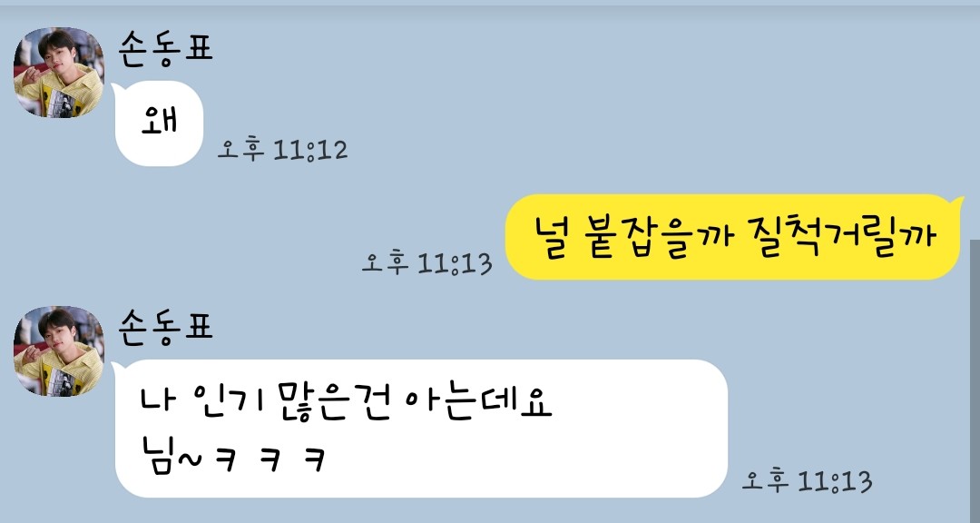Tap the sender name 손동표 above the last message
Image resolution: width=980 pixels, height=523 pixels.
coord(166,327)
